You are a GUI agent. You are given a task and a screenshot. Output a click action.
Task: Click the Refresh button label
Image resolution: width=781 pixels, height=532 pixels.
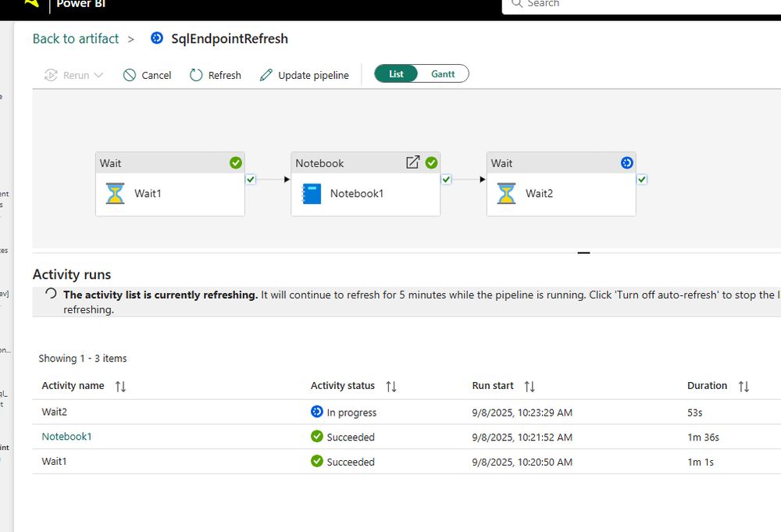[x=225, y=75]
